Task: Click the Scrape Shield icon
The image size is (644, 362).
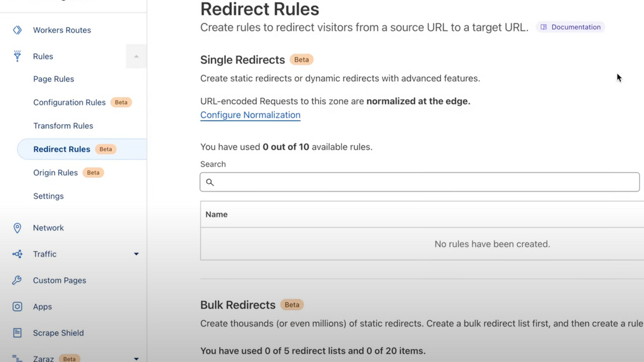Action: pos(18,332)
